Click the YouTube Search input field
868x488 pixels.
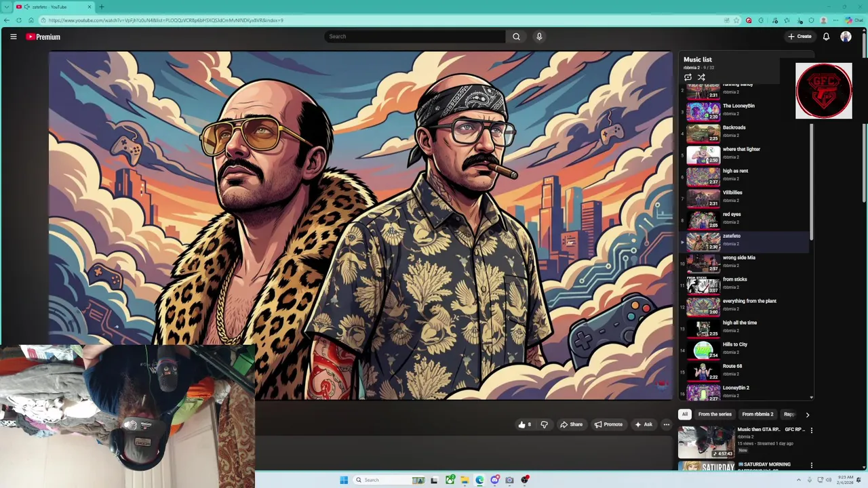pos(415,37)
